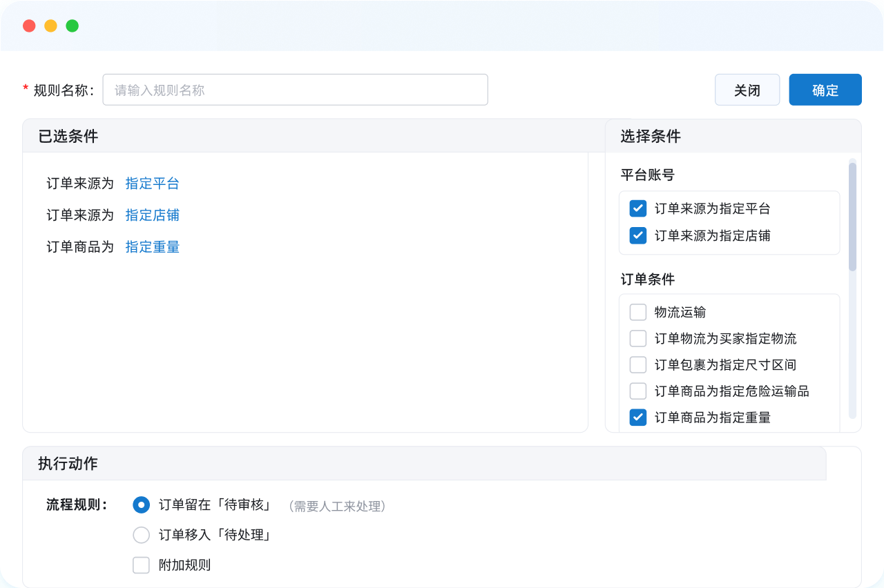Click the 已选条件 panel header text

click(68, 137)
